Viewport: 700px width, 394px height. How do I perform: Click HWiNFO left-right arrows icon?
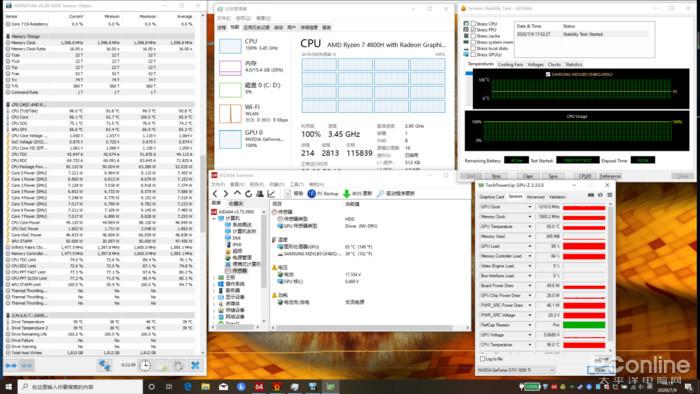pos(11,365)
